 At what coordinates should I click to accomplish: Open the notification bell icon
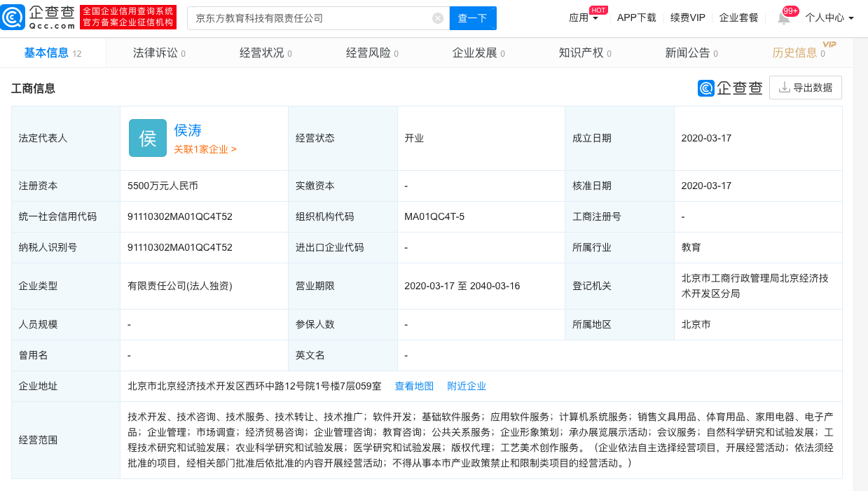tap(783, 18)
